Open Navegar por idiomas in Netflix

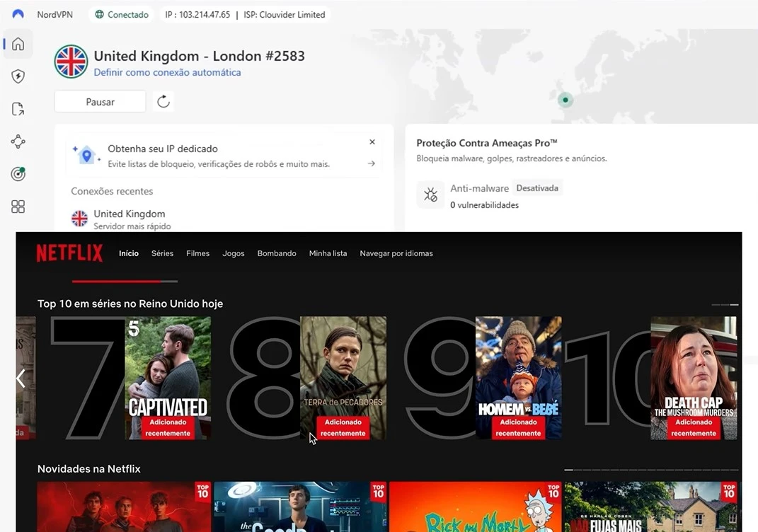[396, 253]
